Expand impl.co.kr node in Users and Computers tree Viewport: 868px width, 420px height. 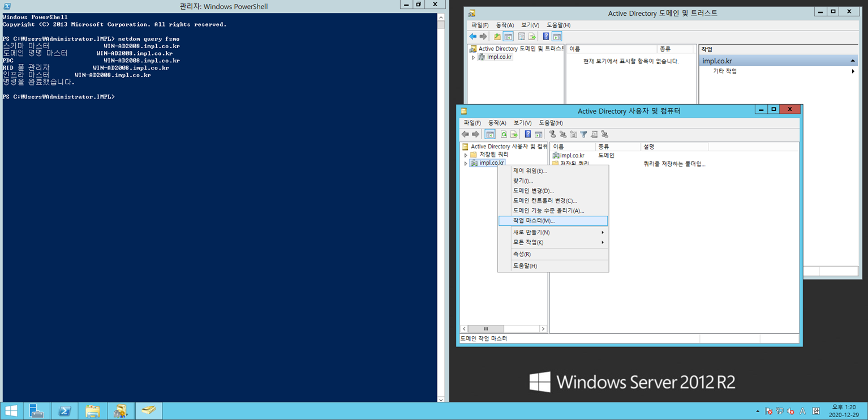click(466, 163)
